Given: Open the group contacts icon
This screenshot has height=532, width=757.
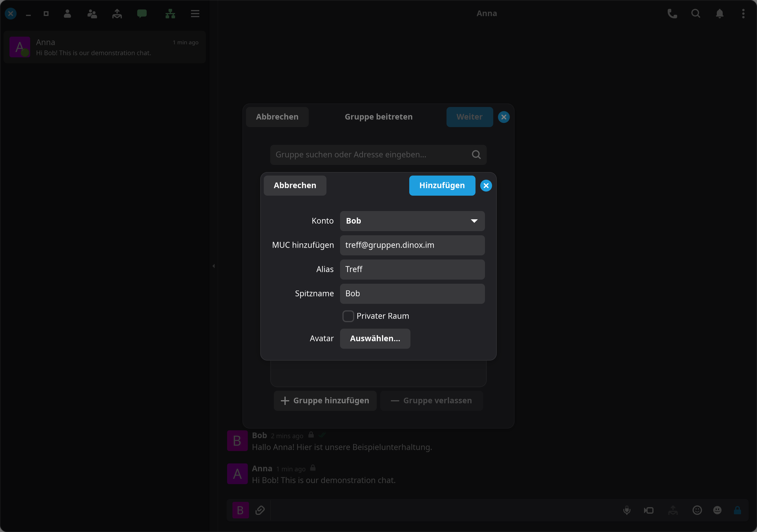Looking at the screenshot, I should [x=92, y=14].
